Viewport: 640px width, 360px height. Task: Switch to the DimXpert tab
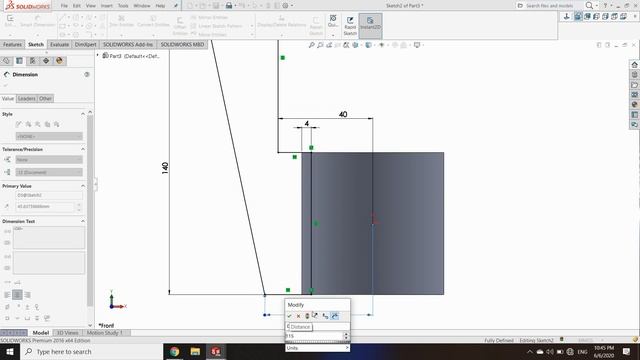click(x=85, y=44)
